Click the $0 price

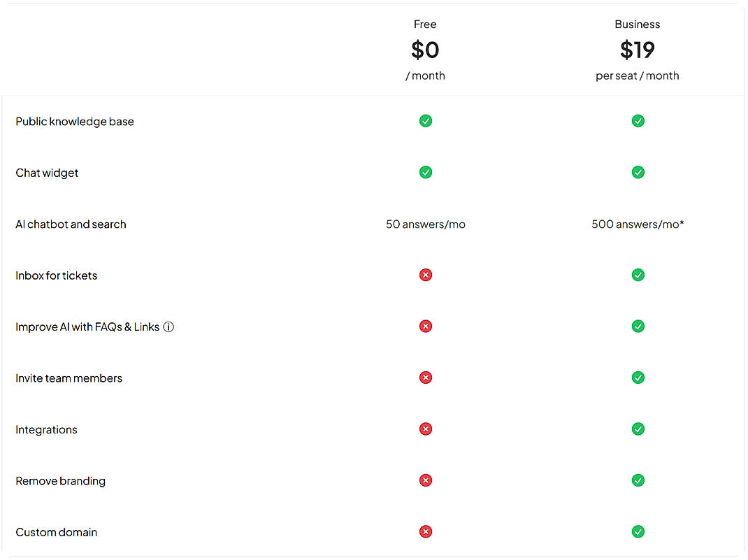tap(425, 50)
